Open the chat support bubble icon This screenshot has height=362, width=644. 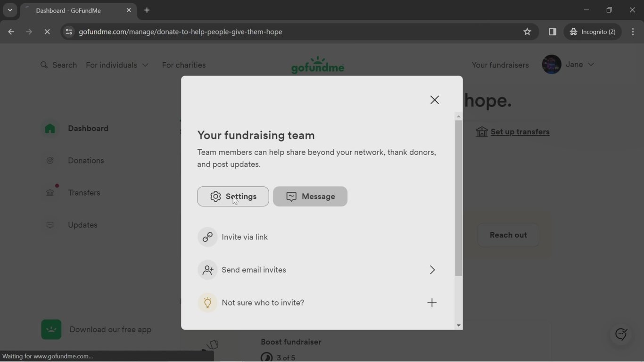coord(620,334)
